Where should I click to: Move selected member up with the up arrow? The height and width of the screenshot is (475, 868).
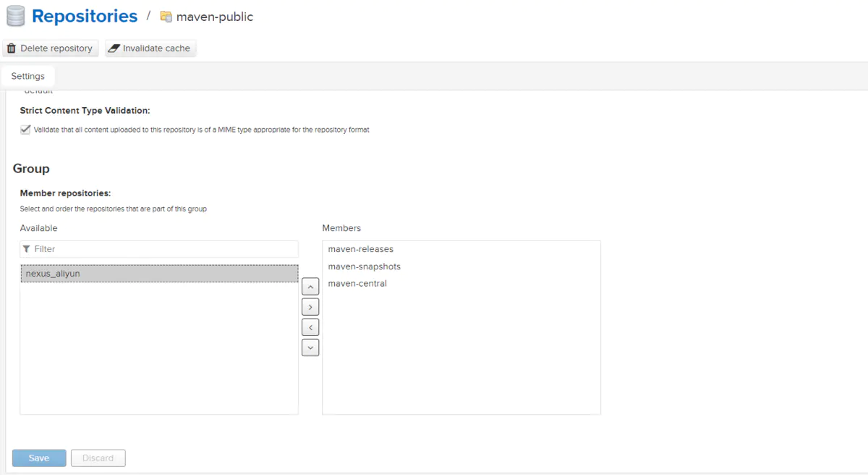click(x=310, y=287)
